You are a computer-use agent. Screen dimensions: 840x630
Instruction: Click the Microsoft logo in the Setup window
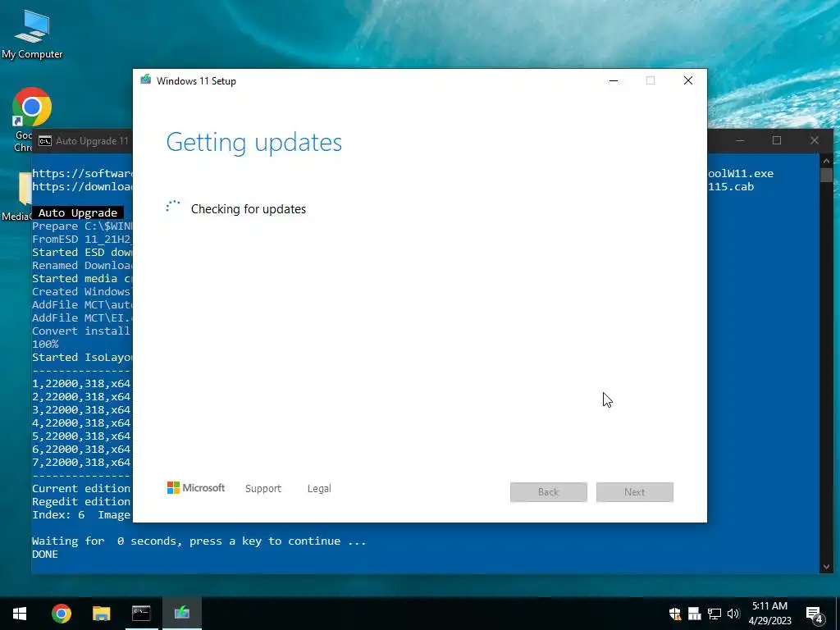click(196, 488)
